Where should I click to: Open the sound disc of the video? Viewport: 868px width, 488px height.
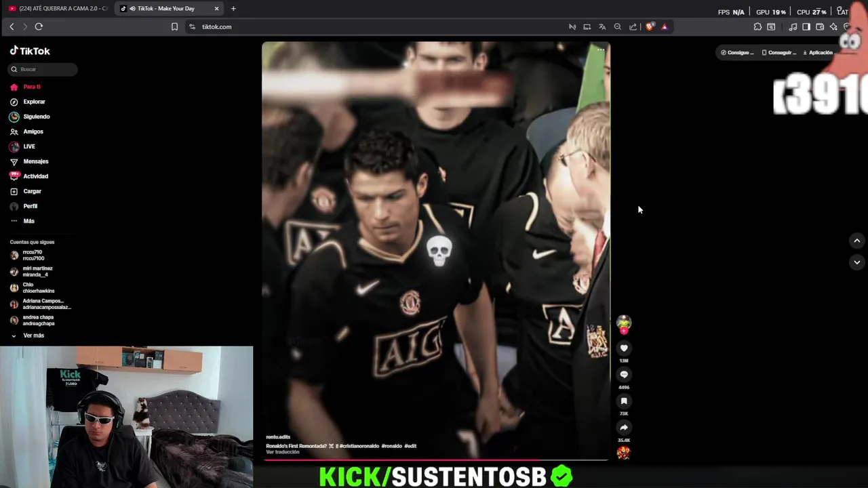623,453
